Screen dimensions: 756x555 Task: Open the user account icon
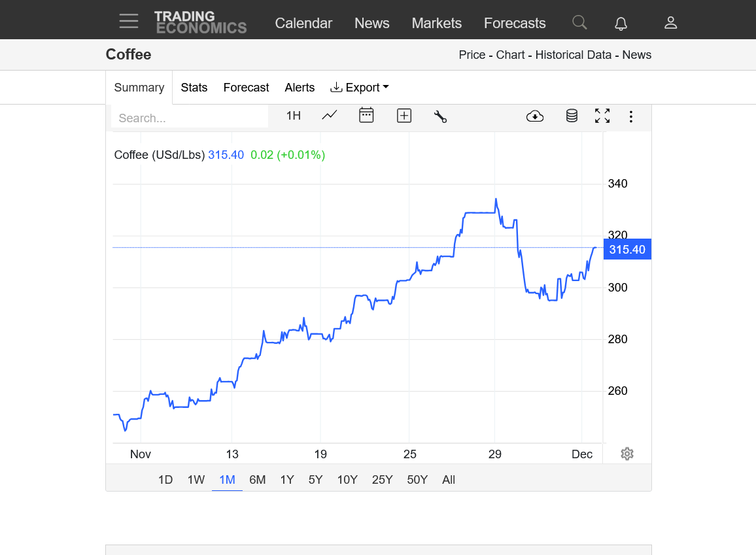click(x=670, y=23)
